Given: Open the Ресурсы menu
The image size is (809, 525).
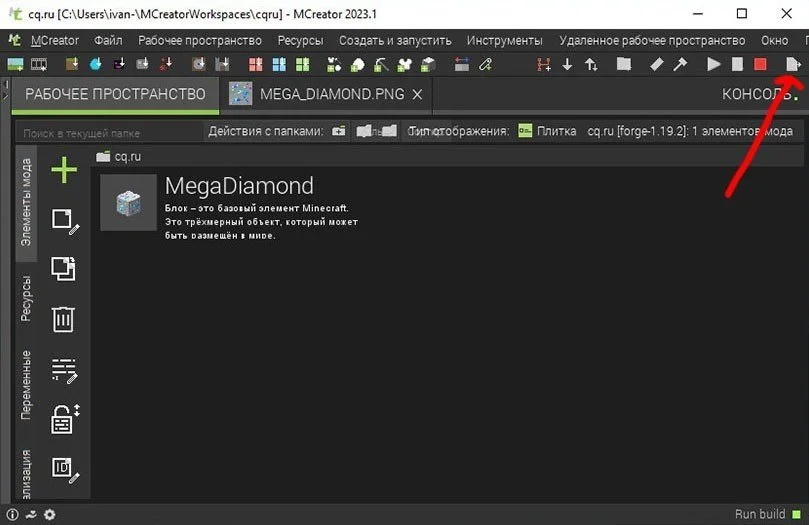Looking at the screenshot, I should [x=301, y=40].
